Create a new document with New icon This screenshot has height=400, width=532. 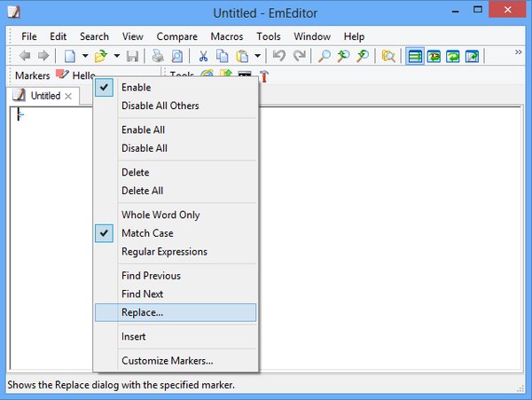(69, 56)
